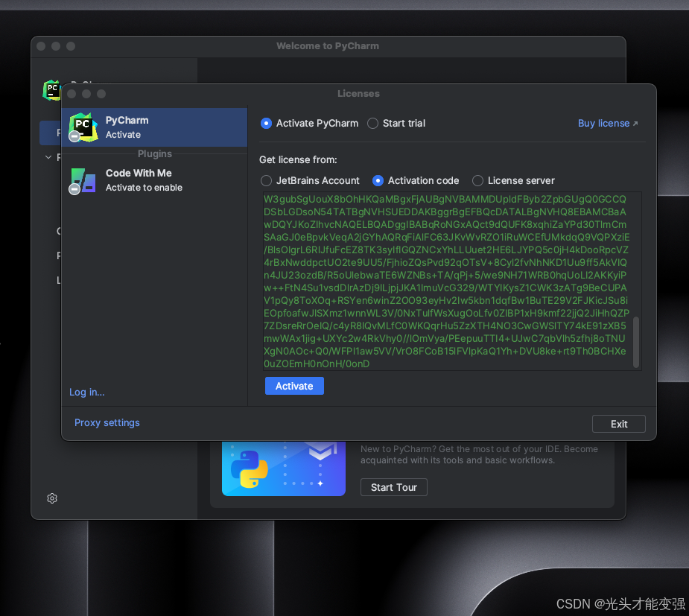Select the Code With Me plugin entry
Viewport: 689px width, 616px height.
pyautogui.click(x=154, y=180)
